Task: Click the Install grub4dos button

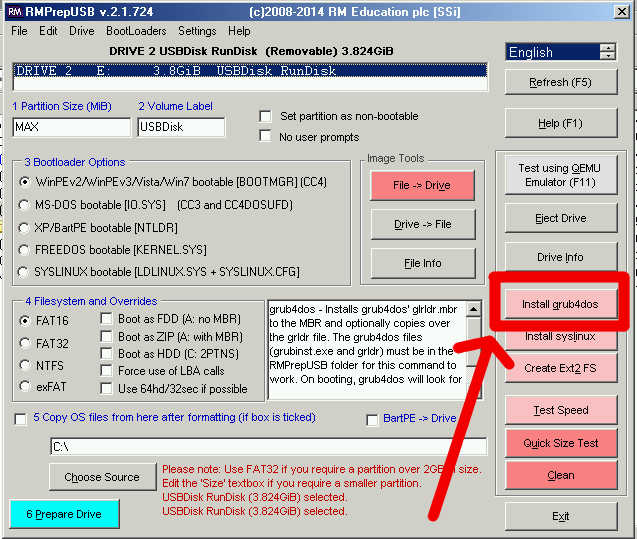Action: [x=560, y=303]
